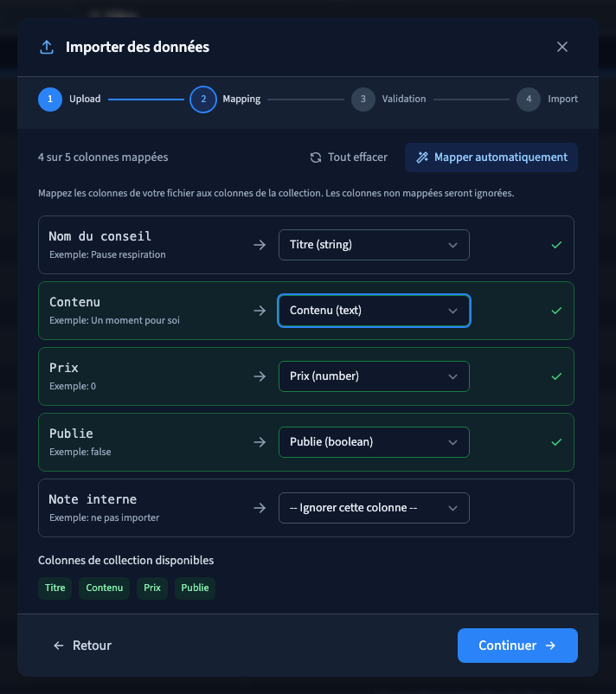
Task: Click the Note interne column name
Action: 93,499
